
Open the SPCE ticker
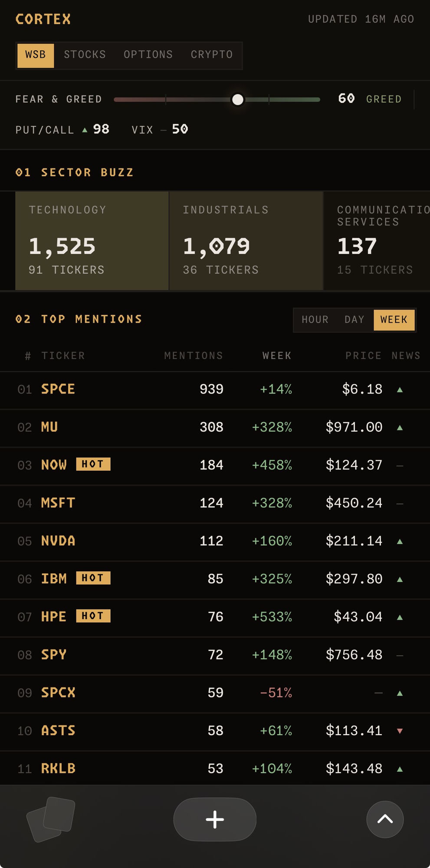[58, 389]
